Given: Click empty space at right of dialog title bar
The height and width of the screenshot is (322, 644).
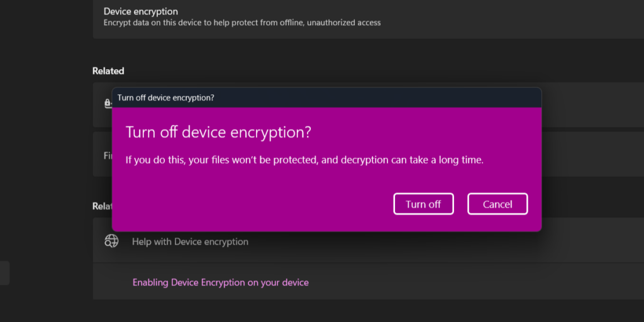Looking at the screenshot, I should click(409, 97).
